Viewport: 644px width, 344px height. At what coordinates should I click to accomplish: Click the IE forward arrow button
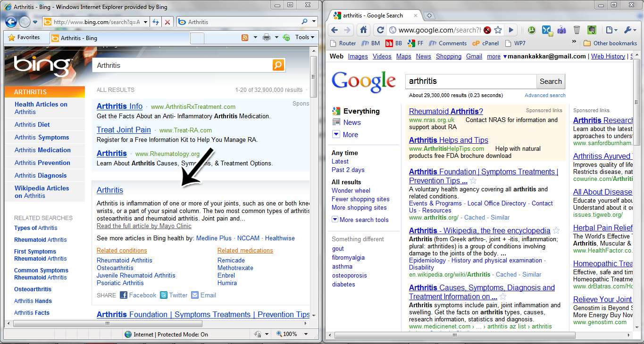(x=25, y=22)
